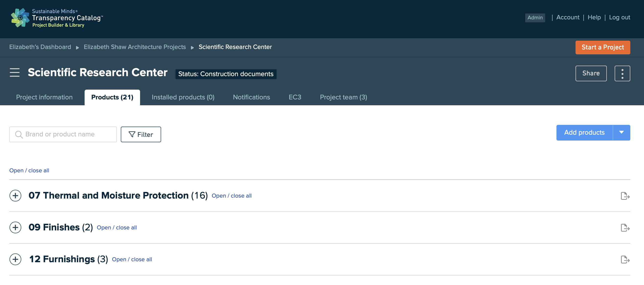644x285 pixels.
Task: Export the 09 Finishes section
Action: [625, 228]
